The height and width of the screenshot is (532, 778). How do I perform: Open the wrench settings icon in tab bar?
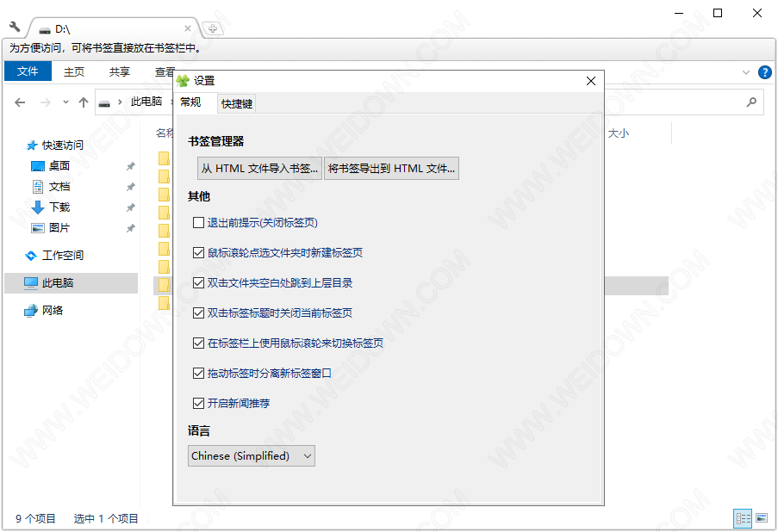pyautogui.click(x=15, y=27)
